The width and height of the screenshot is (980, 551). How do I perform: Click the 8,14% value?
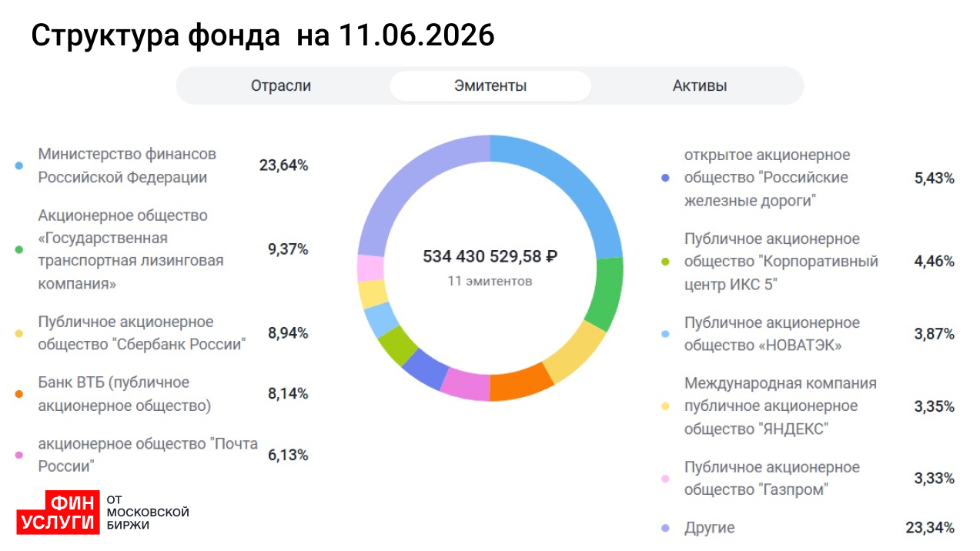(288, 394)
